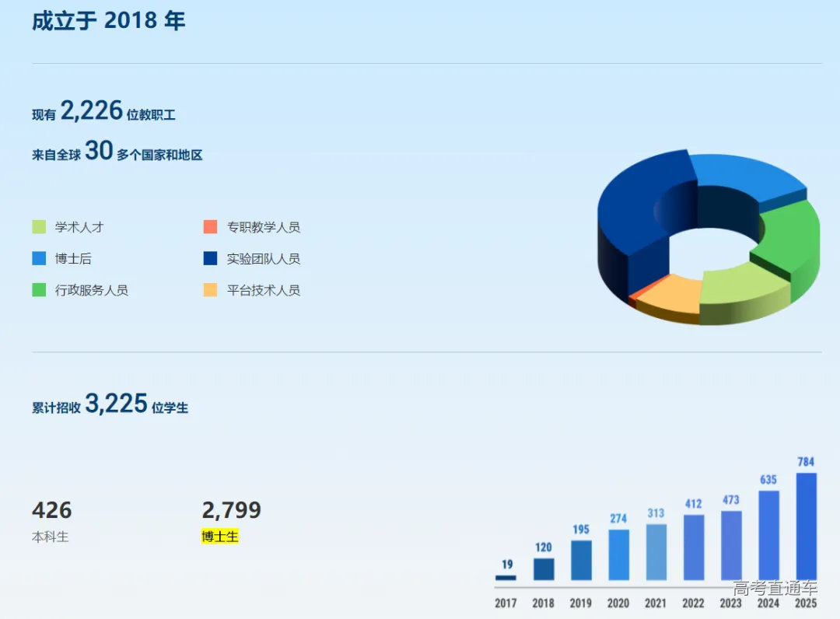
Task: Click the highlighted 博士生 label
Action: click(x=219, y=537)
